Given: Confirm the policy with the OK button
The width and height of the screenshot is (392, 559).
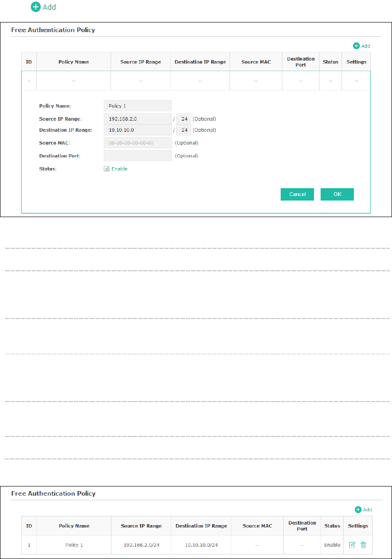Looking at the screenshot, I should pyautogui.click(x=337, y=194).
